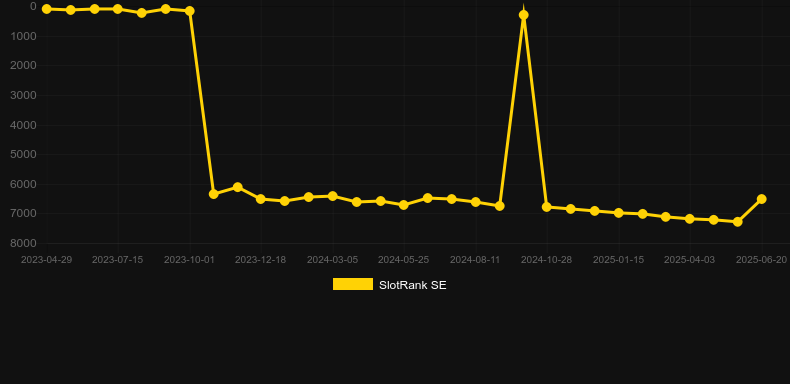This screenshot has height=384, width=790.
Task: Click the 4000 y-axis label
Action: 24,125
